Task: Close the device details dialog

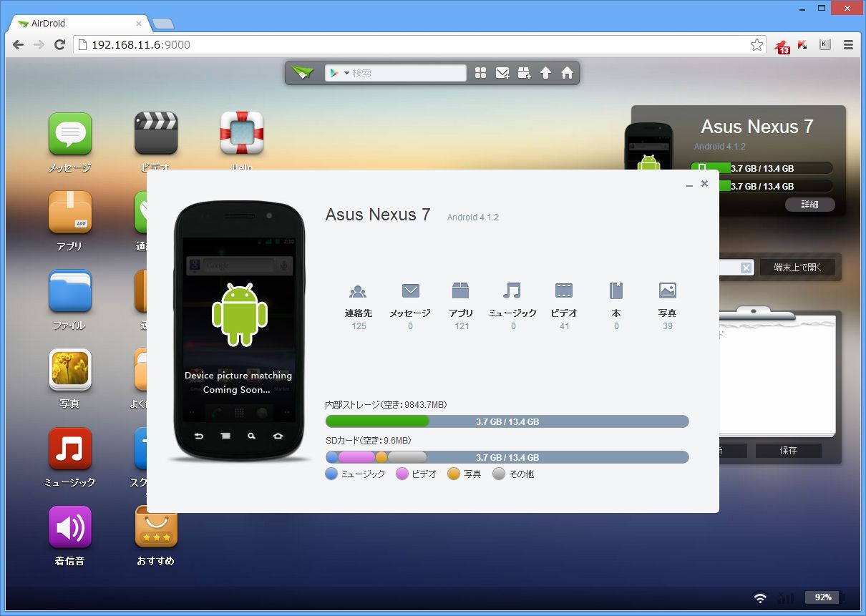Action: point(704,184)
